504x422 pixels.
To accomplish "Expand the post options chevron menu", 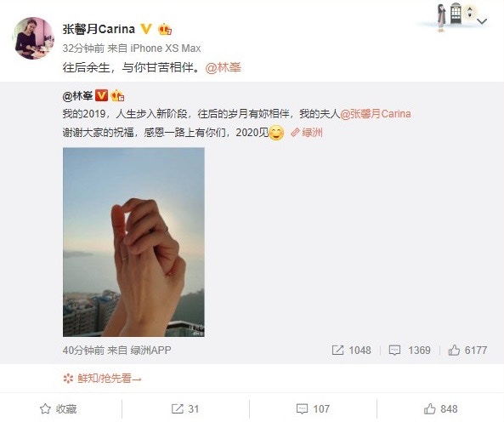I will point(482,21).
